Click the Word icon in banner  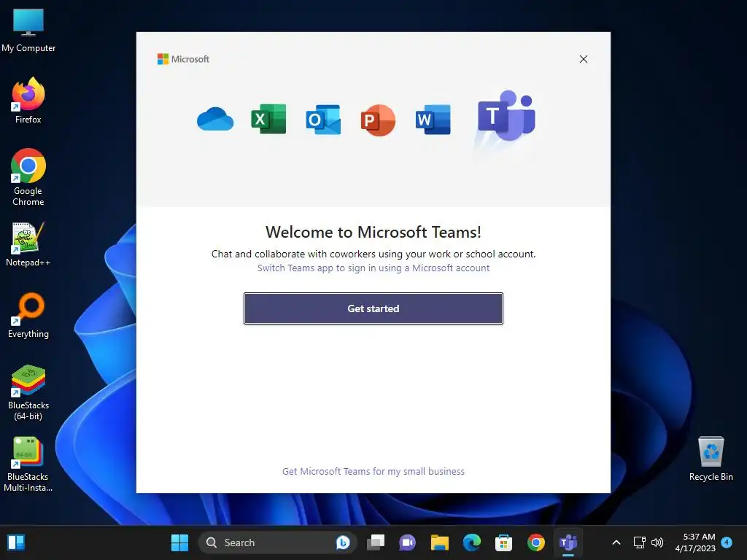(433, 120)
